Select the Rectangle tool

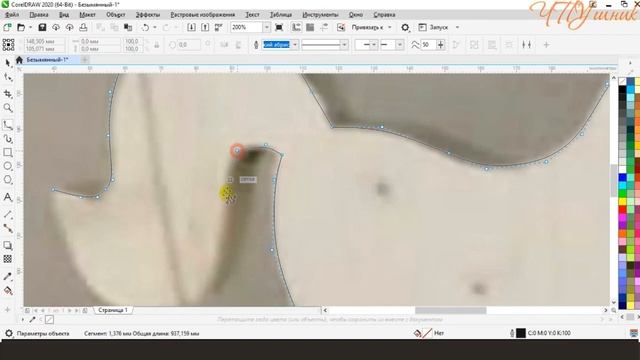(7, 153)
